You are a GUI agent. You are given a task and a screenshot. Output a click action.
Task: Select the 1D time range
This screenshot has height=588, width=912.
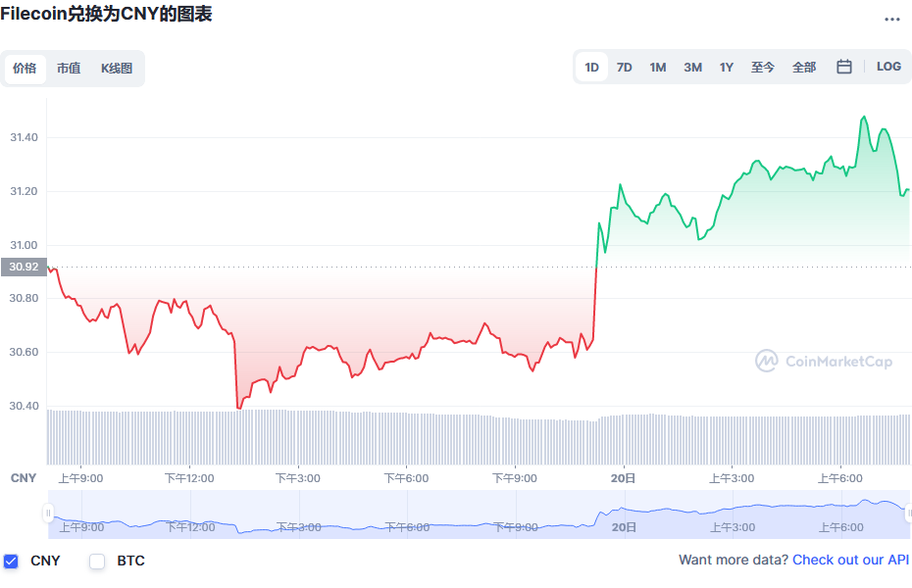[x=592, y=68]
